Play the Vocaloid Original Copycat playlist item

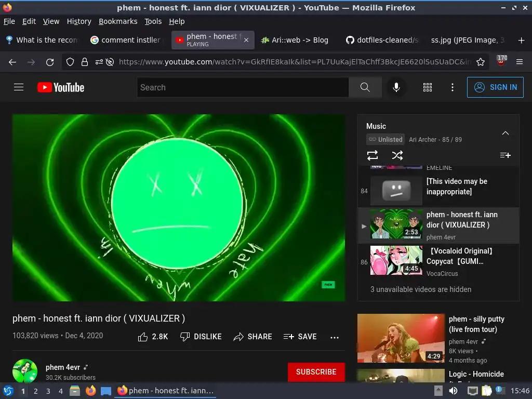438,262
